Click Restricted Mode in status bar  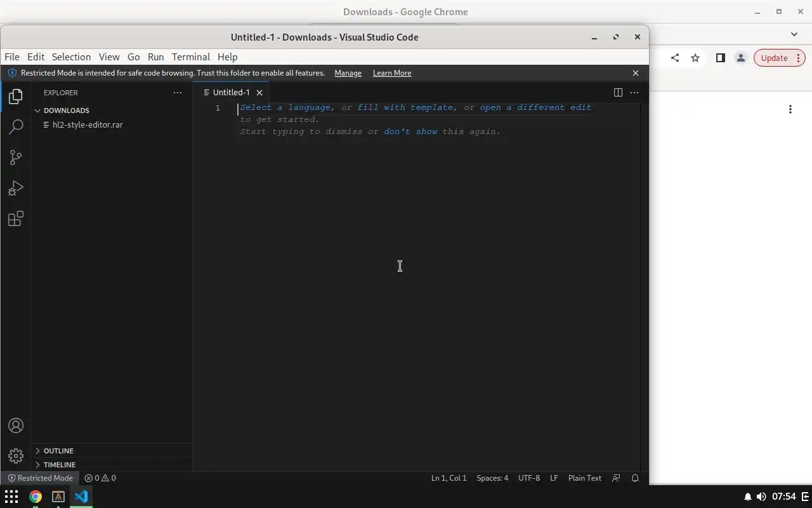[40, 478]
